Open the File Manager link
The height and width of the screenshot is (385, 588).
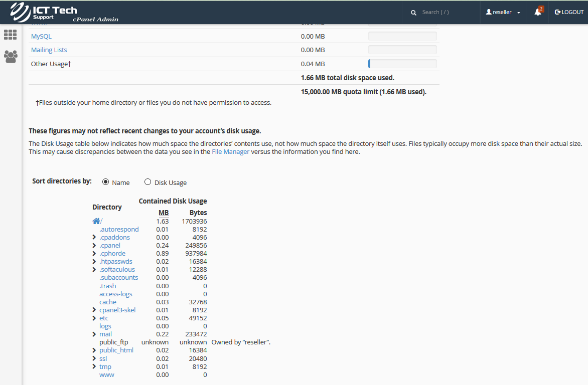(x=230, y=152)
